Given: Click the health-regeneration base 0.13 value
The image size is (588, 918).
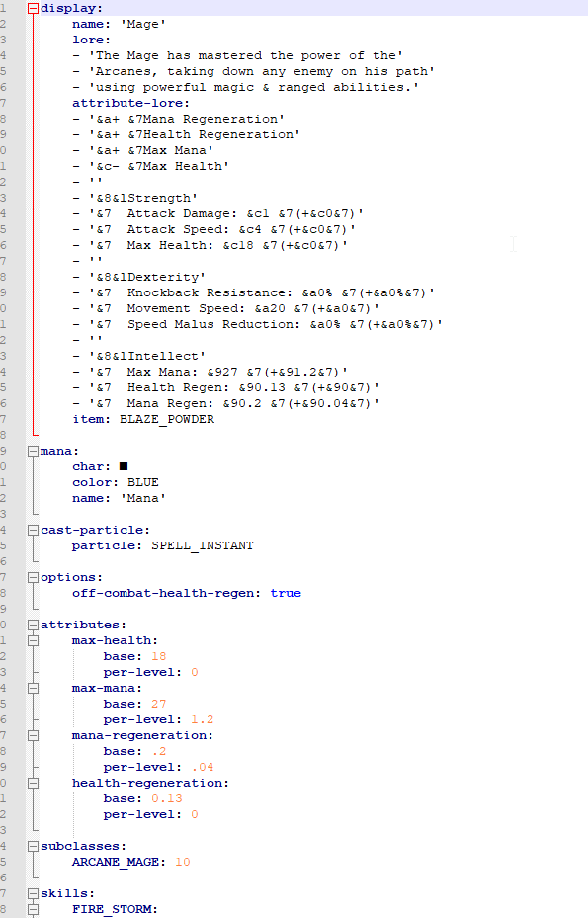Looking at the screenshot, I should [167, 798].
